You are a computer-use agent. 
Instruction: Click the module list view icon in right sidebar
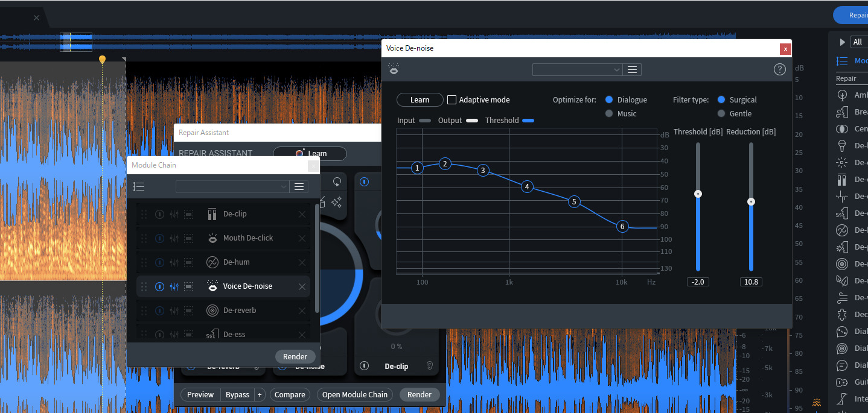[x=842, y=61]
